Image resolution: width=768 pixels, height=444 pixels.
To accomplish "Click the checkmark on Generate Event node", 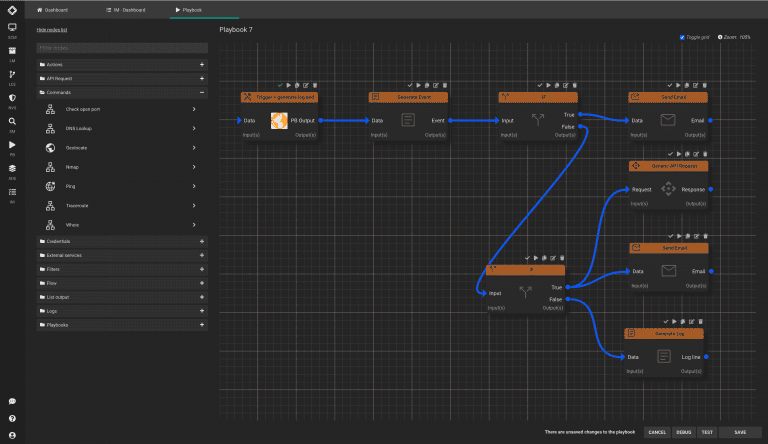I will (x=409, y=85).
